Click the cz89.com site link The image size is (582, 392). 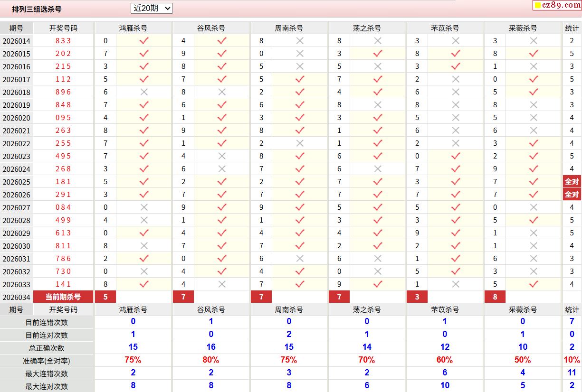[561, 5]
